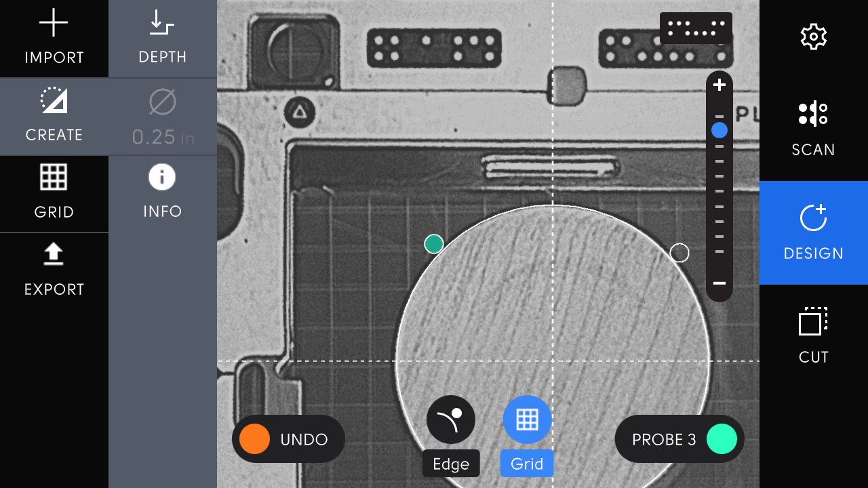The image size is (868, 488).
Task: Open the Depth setting
Action: (162, 39)
